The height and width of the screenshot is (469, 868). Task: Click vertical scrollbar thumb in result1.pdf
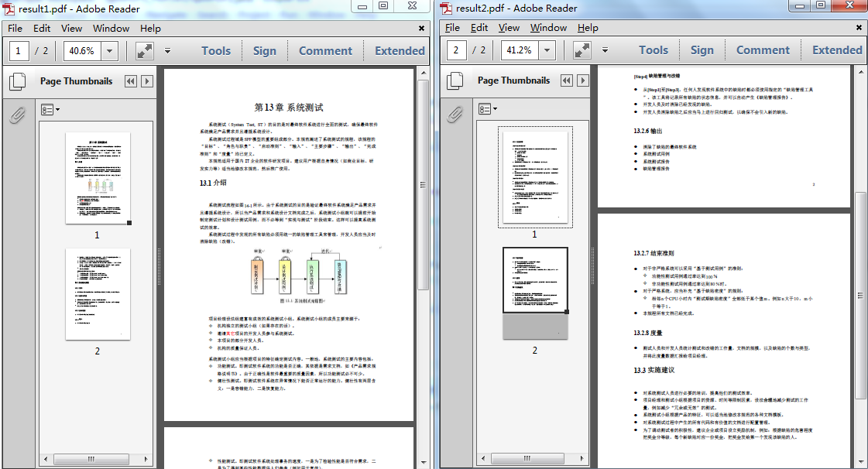424,185
